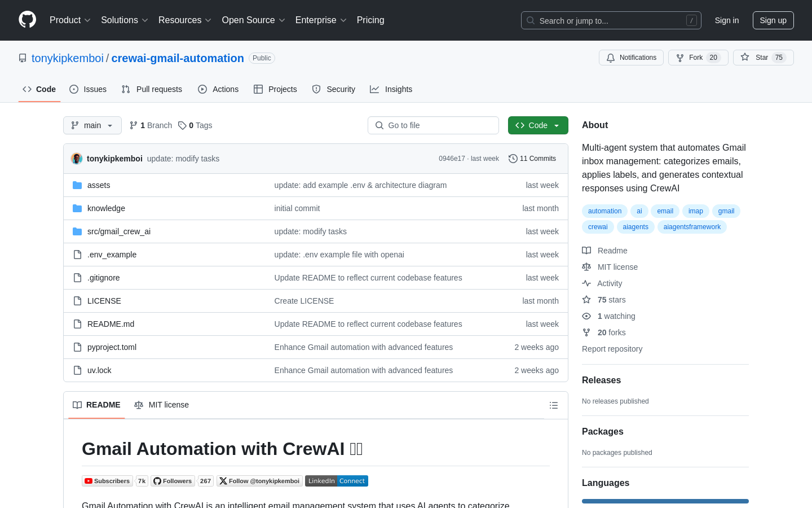Switch to the Issues tab
This screenshot has height=508, width=812.
(x=88, y=89)
